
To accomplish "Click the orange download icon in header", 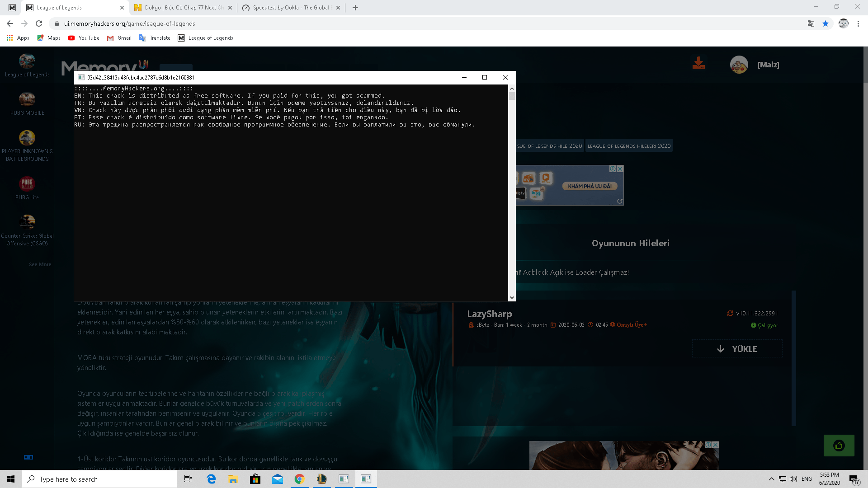I will pyautogui.click(x=698, y=63).
